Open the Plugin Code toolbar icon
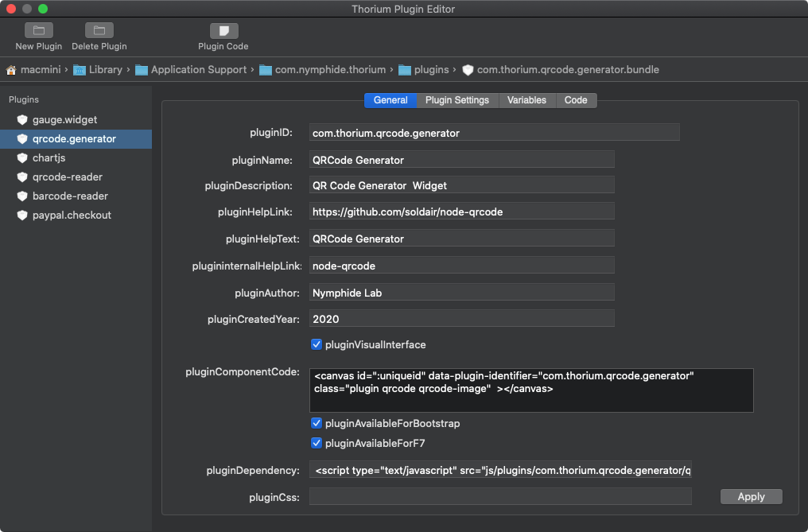Screen dimensions: 808x532 click(223, 31)
